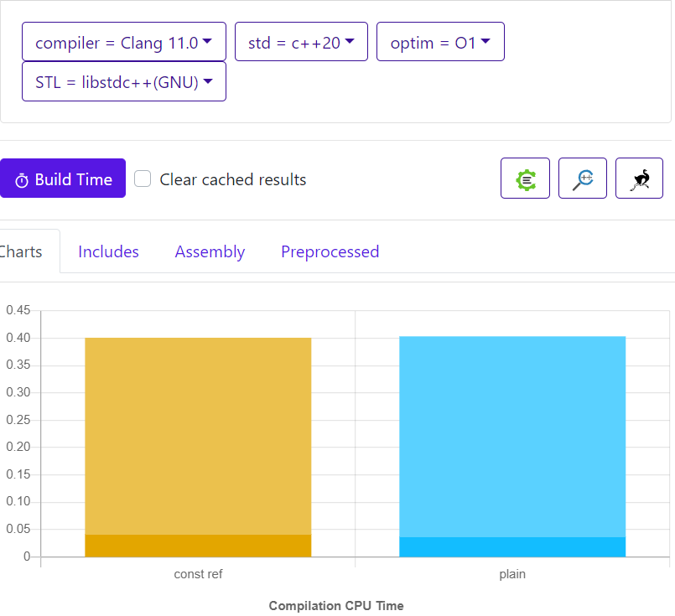675x616 pixels.
Task: Switch to the Includes tab
Action: [108, 251]
